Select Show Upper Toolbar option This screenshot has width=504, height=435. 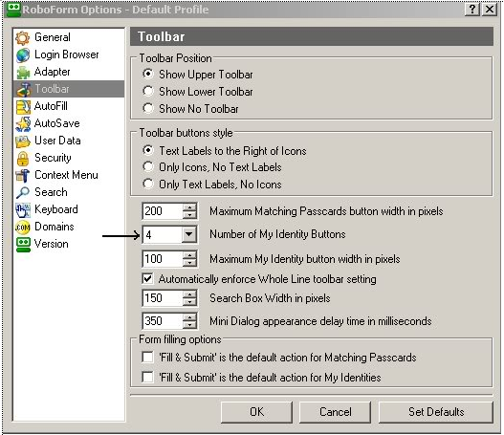pyautogui.click(x=148, y=75)
